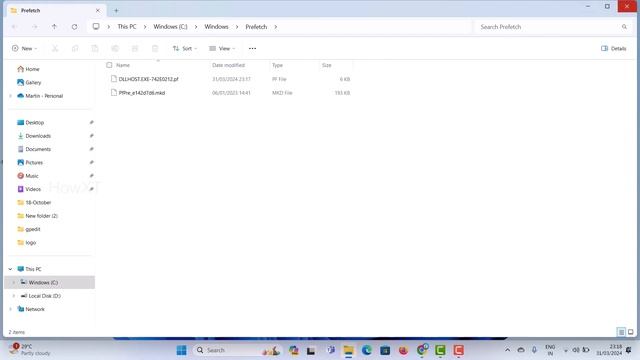Click Prefetch in the breadcrumb path

[x=256, y=27]
